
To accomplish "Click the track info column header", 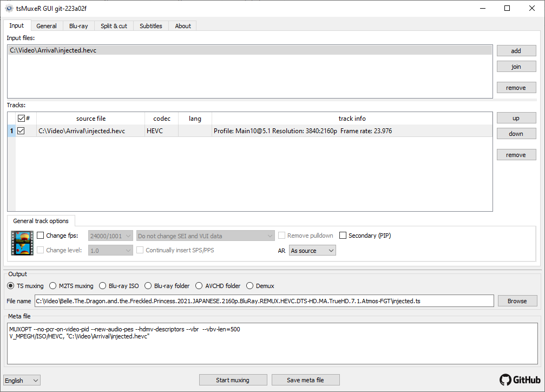I will pyautogui.click(x=352, y=118).
